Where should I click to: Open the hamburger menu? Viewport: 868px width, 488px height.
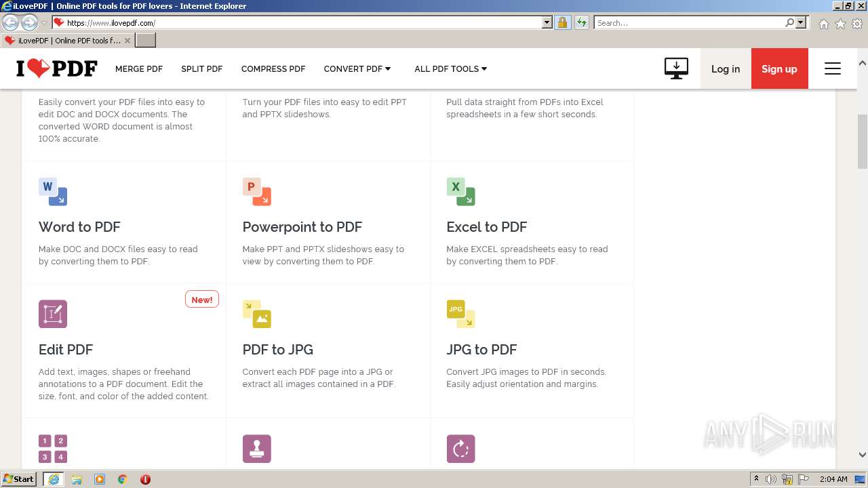coord(833,68)
